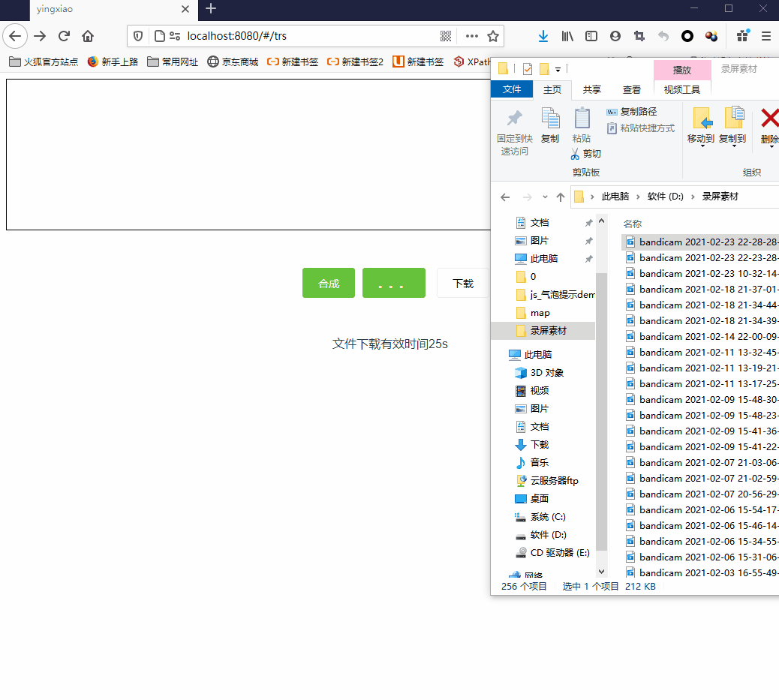The width and height of the screenshot is (779, 700).
Task: Open the 文件 ribbon tab
Action: (x=512, y=89)
